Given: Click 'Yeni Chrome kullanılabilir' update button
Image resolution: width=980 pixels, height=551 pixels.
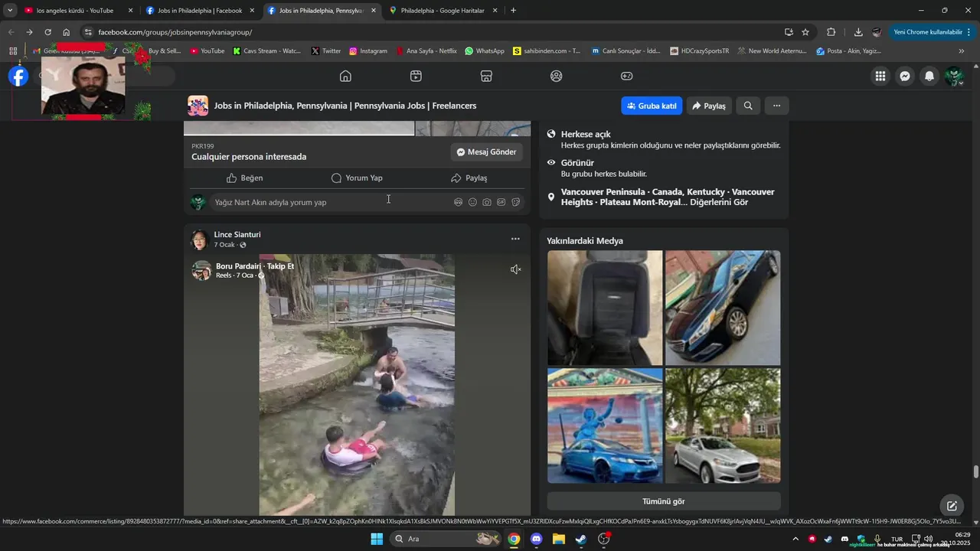Looking at the screenshot, I should (x=932, y=32).
